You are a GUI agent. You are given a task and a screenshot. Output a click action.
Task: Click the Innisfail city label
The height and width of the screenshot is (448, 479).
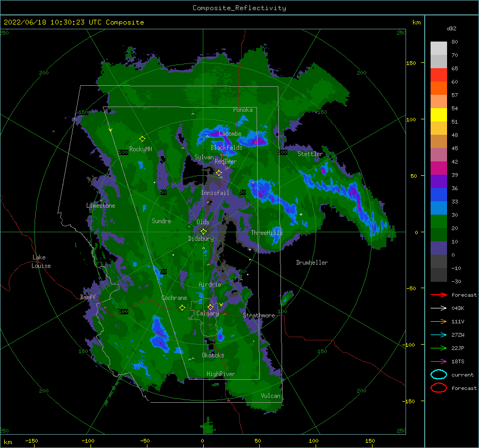215,193
